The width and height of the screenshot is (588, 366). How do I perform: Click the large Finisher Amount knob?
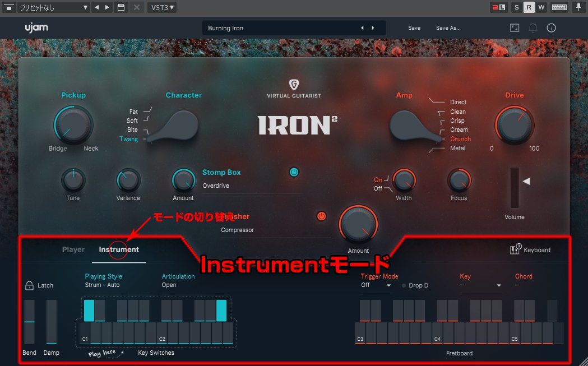tap(358, 225)
